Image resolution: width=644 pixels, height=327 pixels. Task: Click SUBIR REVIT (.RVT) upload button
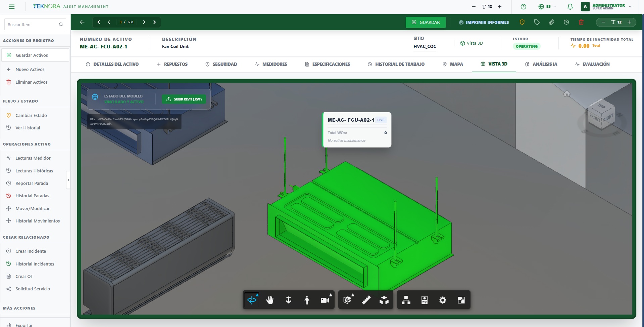pos(184,99)
